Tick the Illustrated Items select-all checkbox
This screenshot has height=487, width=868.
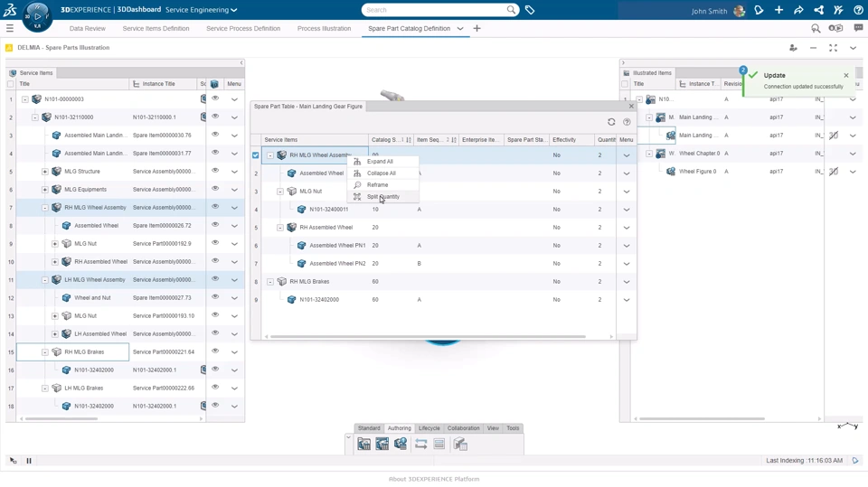point(625,84)
